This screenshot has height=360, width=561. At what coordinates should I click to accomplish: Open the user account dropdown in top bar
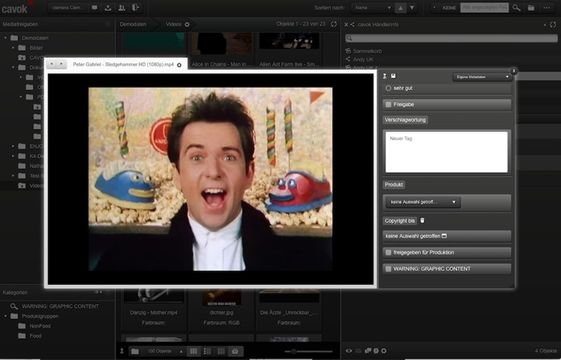68,8
